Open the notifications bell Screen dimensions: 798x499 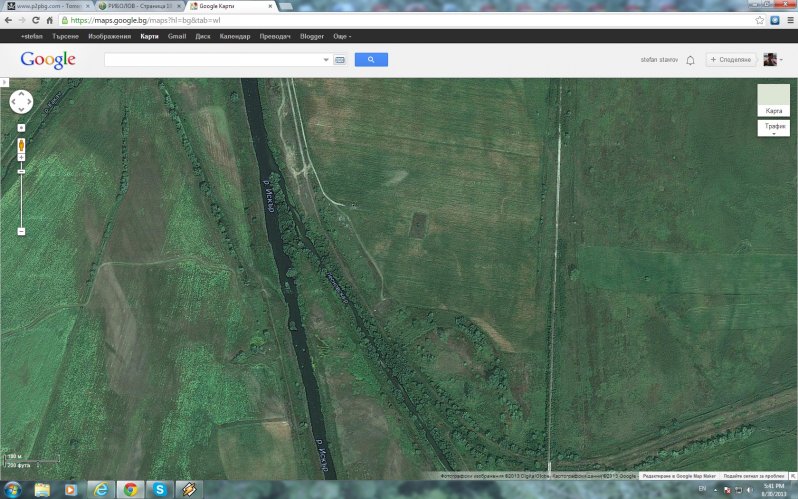click(690, 60)
